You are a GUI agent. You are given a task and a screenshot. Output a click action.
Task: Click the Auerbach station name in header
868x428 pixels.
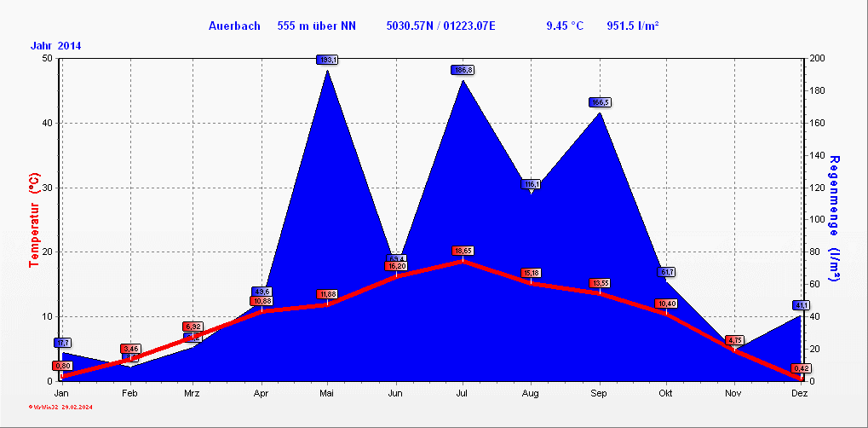pyautogui.click(x=234, y=26)
